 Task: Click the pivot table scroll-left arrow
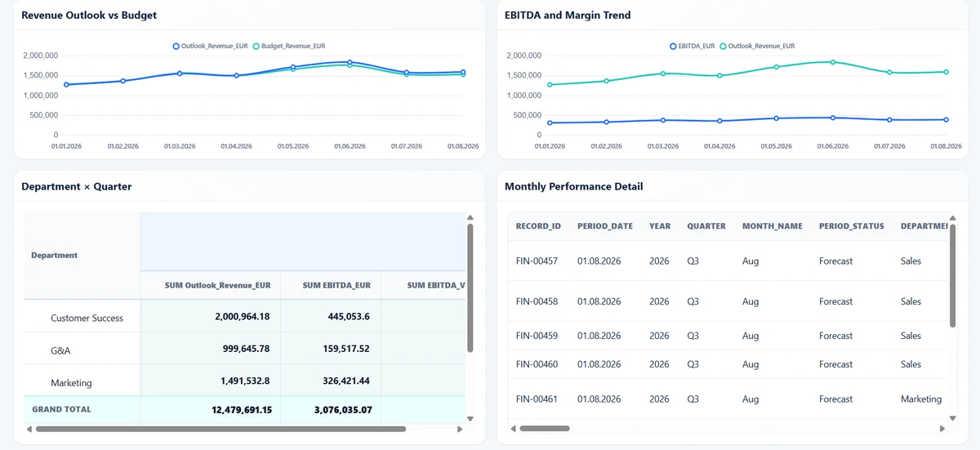29,428
